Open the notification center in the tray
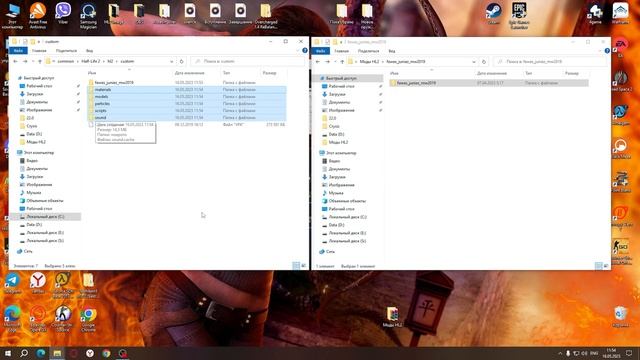The width and height of the screenshot is (640, 360). [629, 353]
